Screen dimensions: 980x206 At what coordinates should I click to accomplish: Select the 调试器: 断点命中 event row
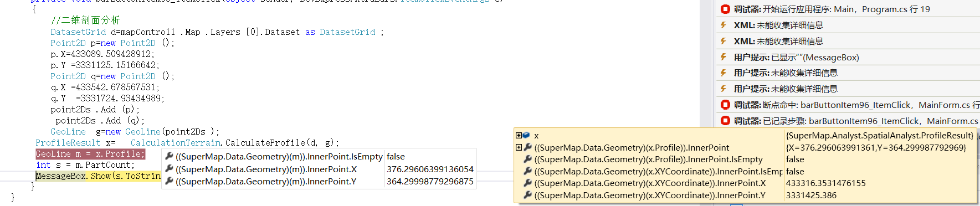(x=848, y=105)
